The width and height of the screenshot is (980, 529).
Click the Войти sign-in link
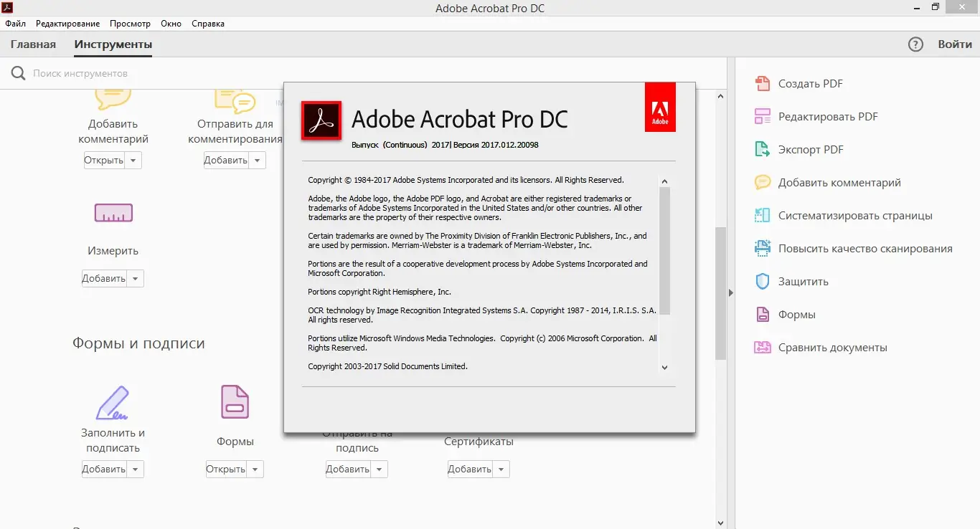click(x=956, y=44)
